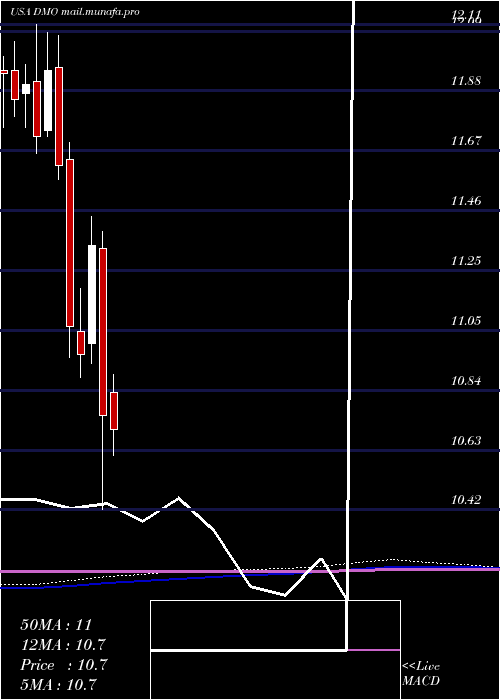Click the 11.05 price axis label

[466, 321]
